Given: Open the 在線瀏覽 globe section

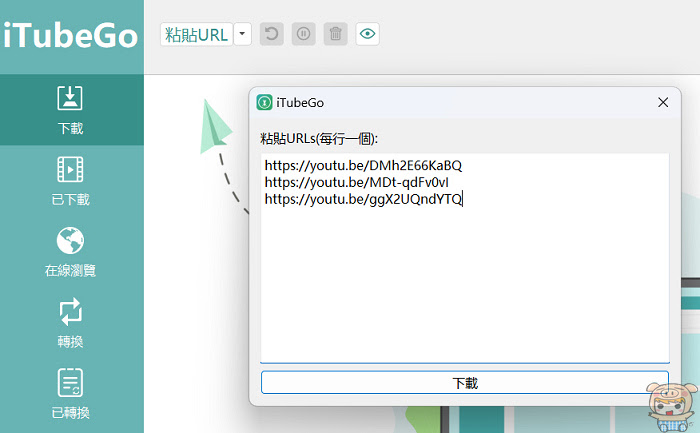Looking at the screenshot, I should tap(71, 252).
